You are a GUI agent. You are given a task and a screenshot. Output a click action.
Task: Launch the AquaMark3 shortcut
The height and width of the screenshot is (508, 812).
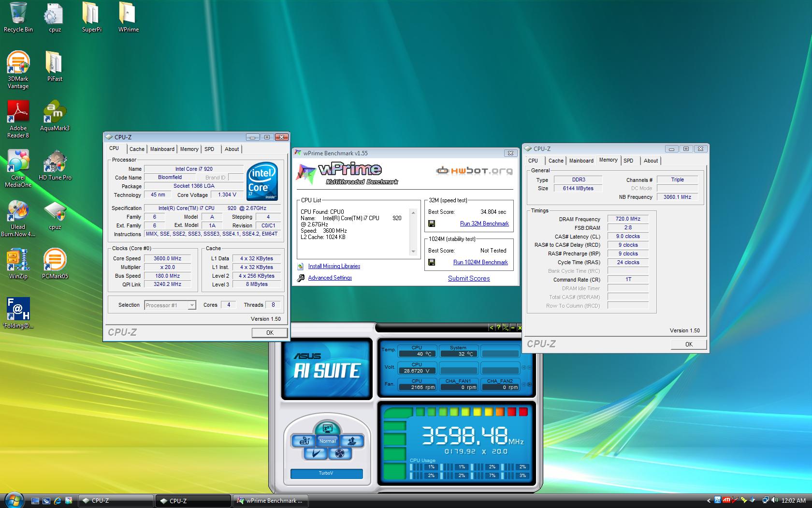pos(55,116)
